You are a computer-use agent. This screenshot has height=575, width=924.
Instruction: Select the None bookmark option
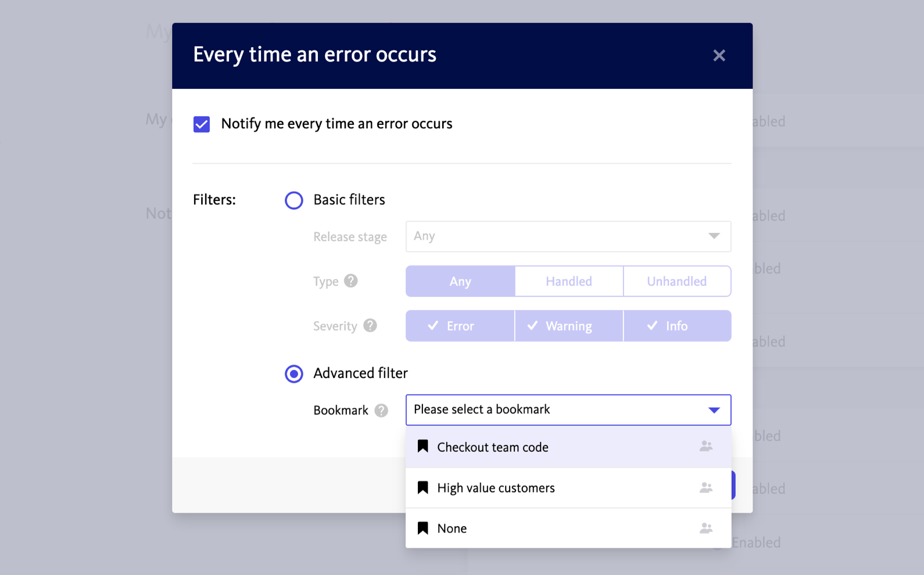(568, 529)
